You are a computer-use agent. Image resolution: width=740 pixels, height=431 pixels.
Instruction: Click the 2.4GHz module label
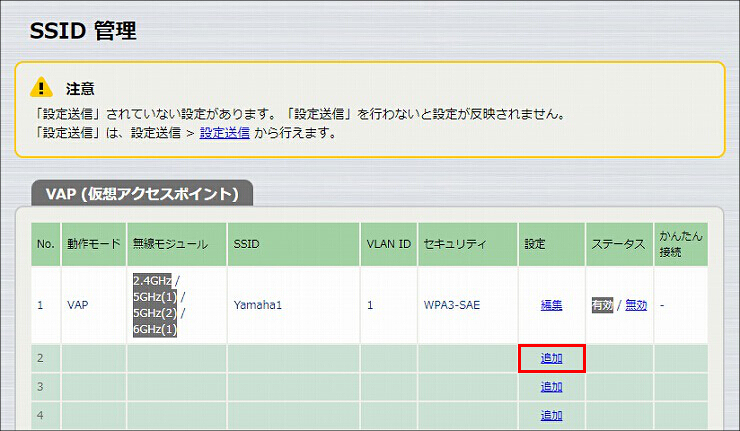pos(152,281)
